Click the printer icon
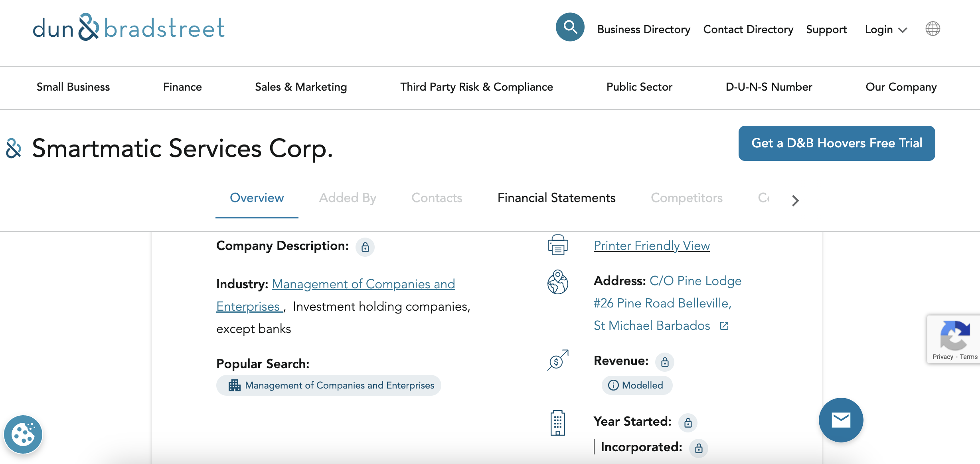The image size is (980, 464). (x=558, y=245)
